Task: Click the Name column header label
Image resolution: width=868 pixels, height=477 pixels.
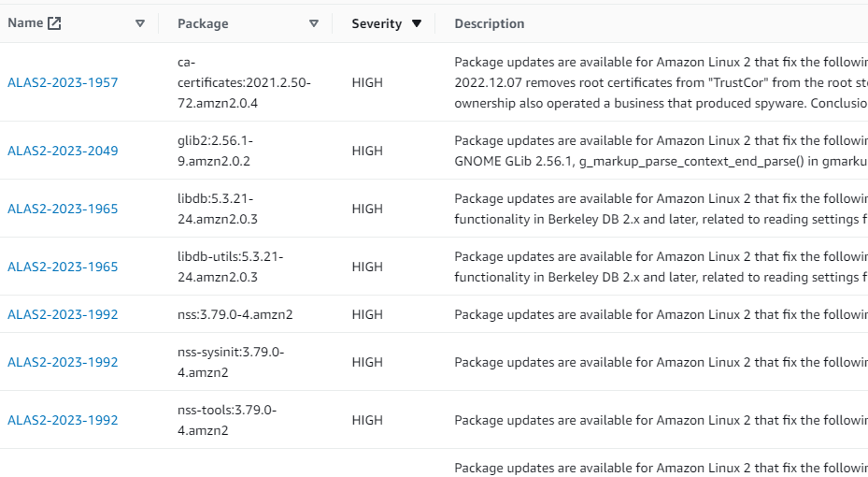Action: [x=25, y=23]
